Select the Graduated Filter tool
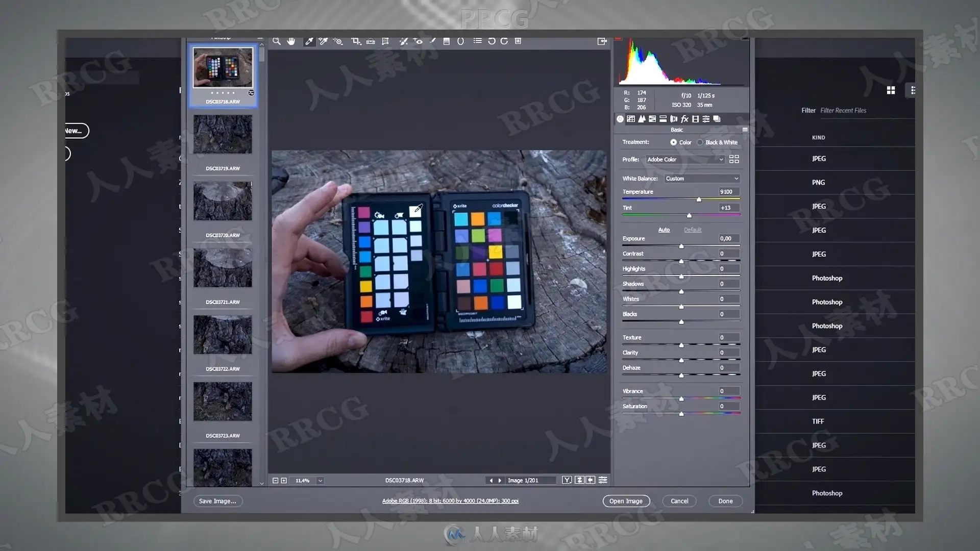980x551 pixels. point(447,41)
